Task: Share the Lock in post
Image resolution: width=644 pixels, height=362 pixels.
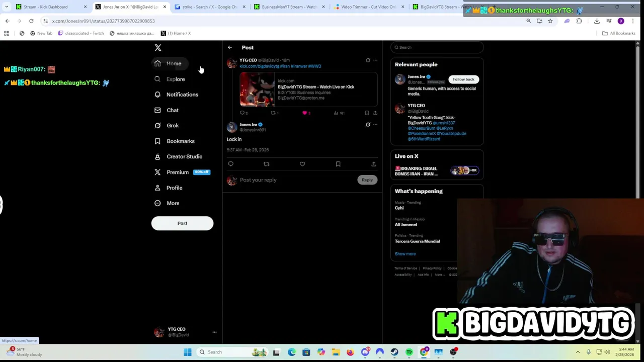Action: click(x=373, y=164)
